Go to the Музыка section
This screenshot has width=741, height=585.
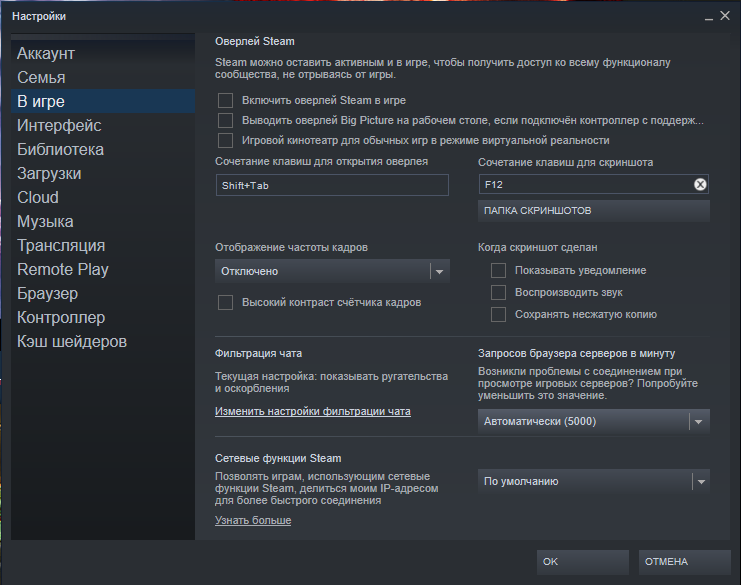pyautogui.click(x=103, y=222)
